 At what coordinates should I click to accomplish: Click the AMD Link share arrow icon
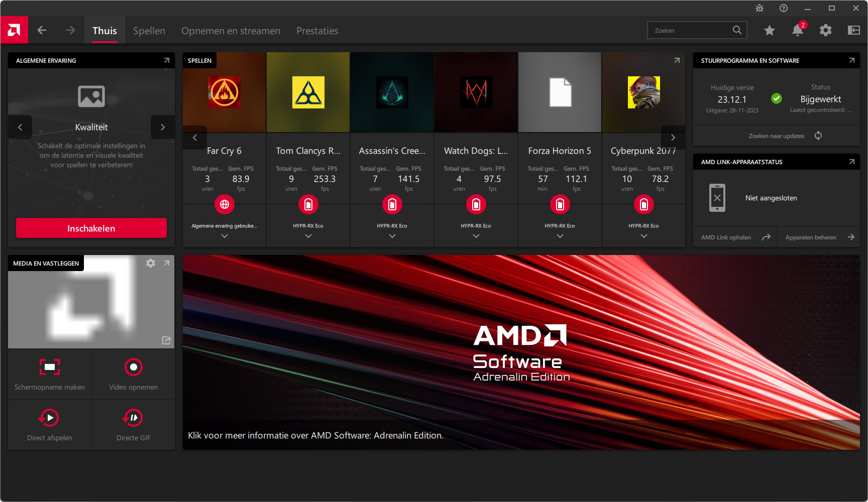766,237
